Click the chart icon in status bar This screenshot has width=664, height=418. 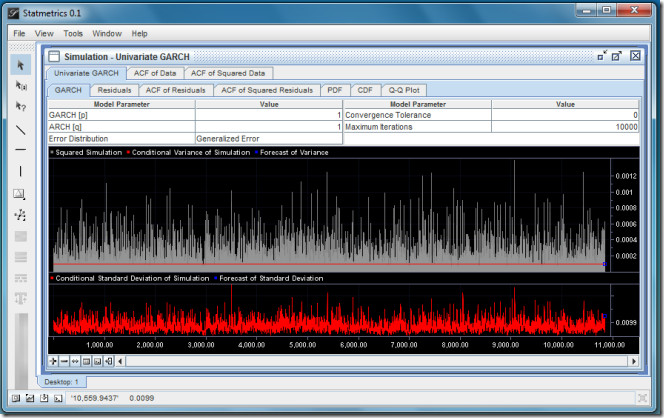[x=30, y=398]
